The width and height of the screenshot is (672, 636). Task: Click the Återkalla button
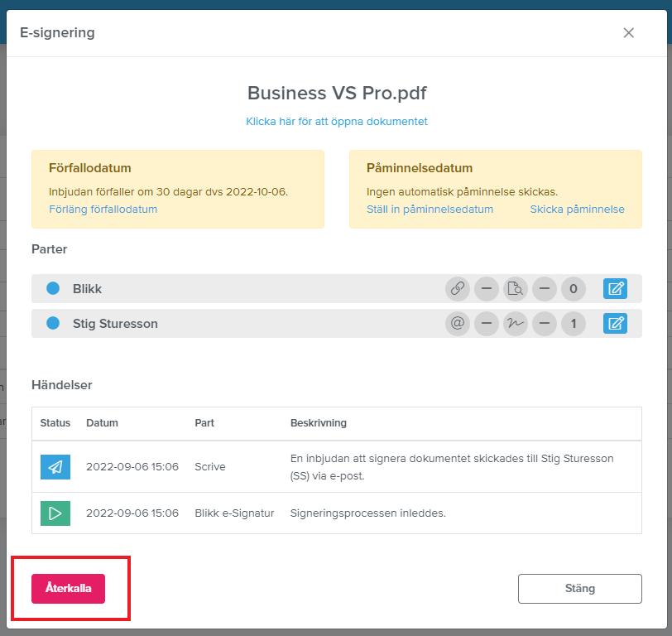click(x=68, y=589)
